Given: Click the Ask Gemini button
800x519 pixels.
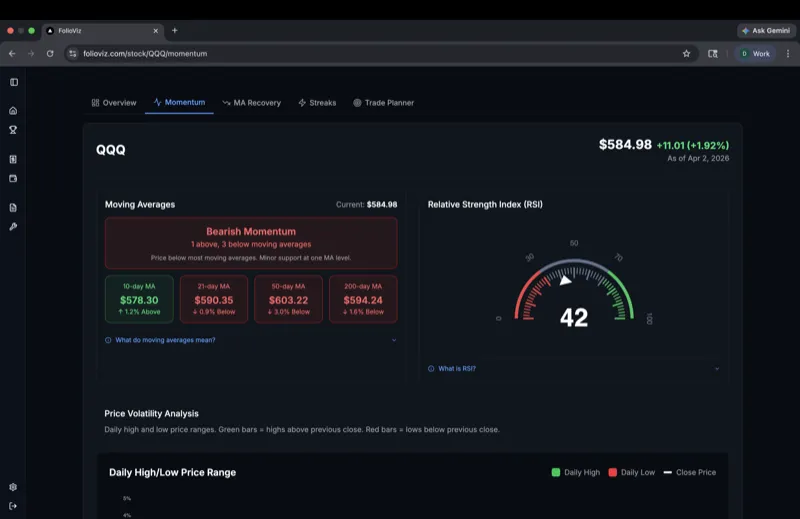Looking at the screenshot, I should (x=766, y=31).
